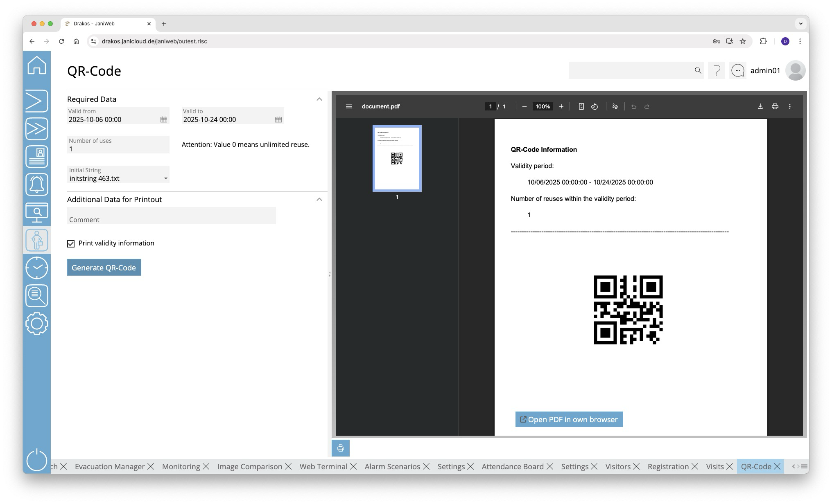Open the Valid from calendar picker

[x=164, y=119]
